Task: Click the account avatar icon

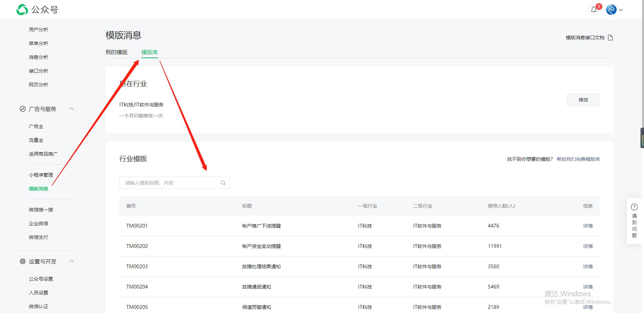Action: pyautogui.click(x=611, y=10)
